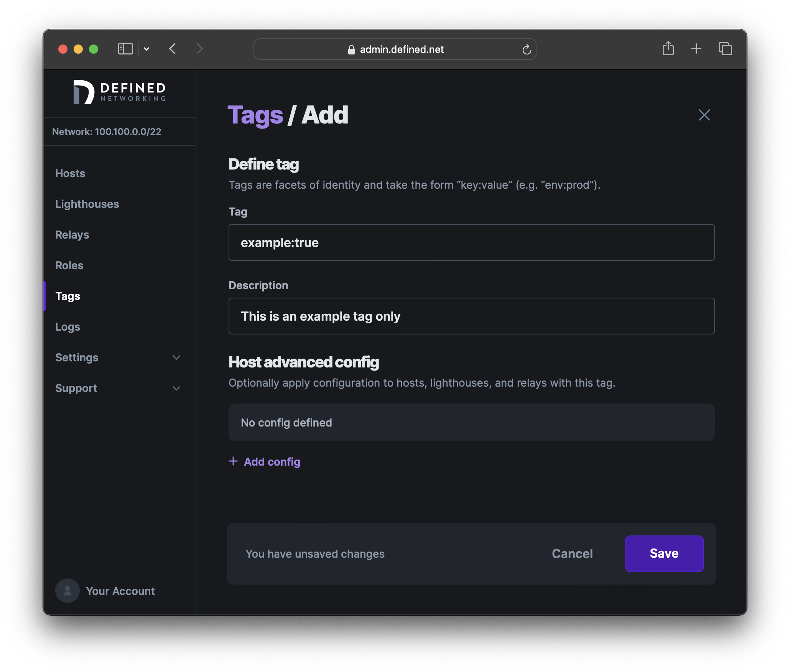The height and width of the screenshot is (672, 790).
Task: Show all tabs using the tab overview icon
Action: (x=725, y=49)
